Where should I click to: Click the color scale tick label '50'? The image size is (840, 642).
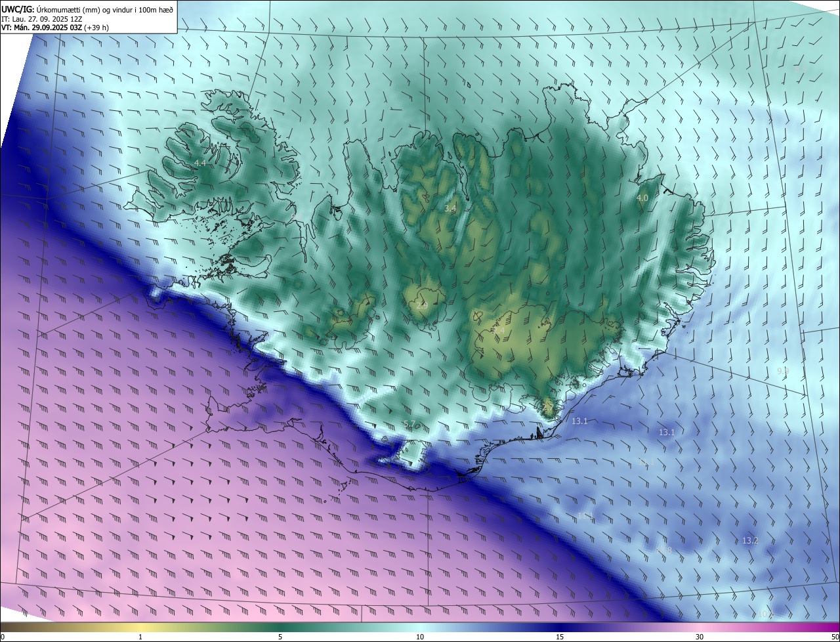835,637
